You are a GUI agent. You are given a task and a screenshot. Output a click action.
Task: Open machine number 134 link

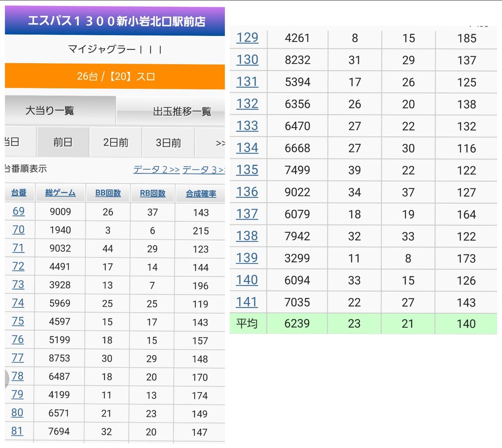[247, 148]
